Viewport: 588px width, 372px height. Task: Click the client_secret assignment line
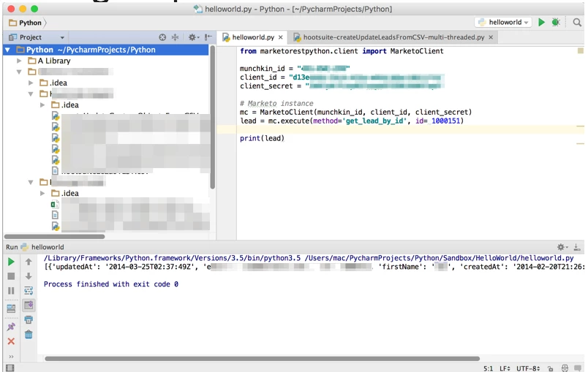pos(342,86)
